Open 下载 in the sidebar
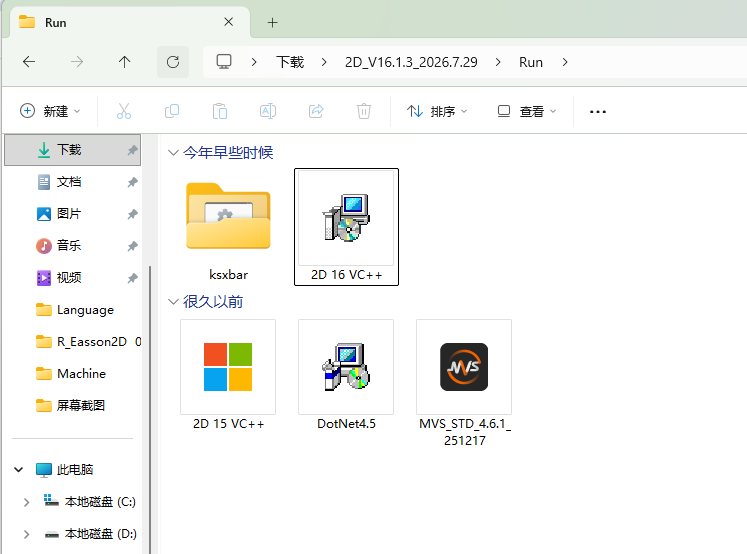The width and height of the screenshot is (747, 554). tap(72, 150)
